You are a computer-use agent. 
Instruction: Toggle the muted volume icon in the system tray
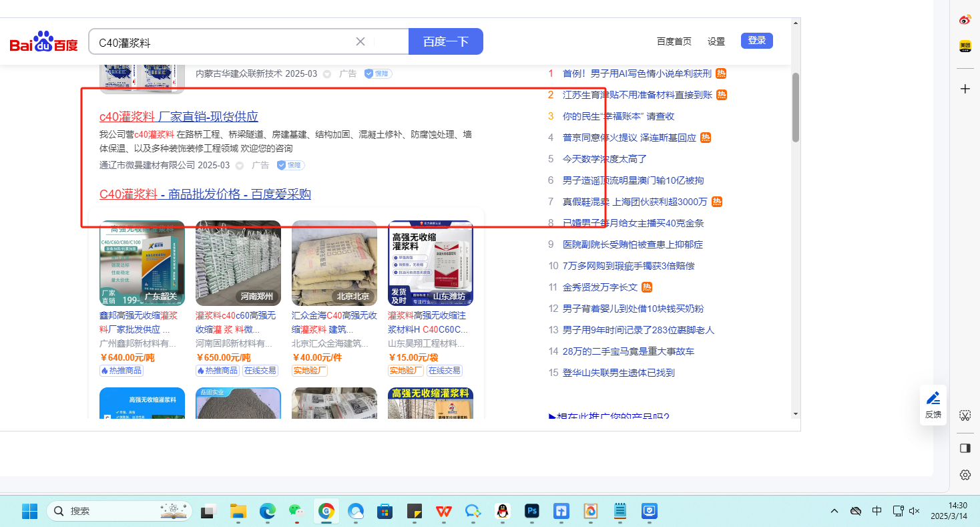click(x=915, y=511)
